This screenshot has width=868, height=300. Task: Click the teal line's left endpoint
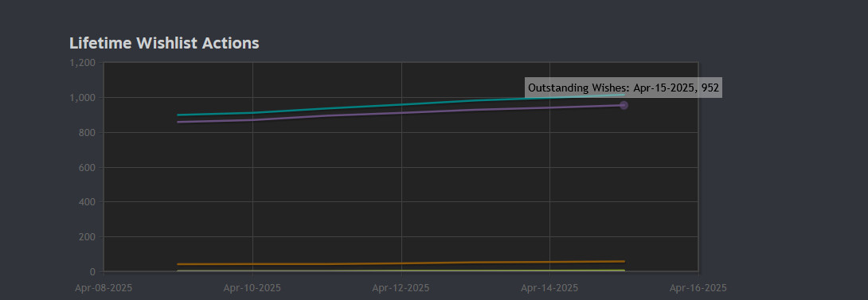pyautogui.click(x=178, y=115)
